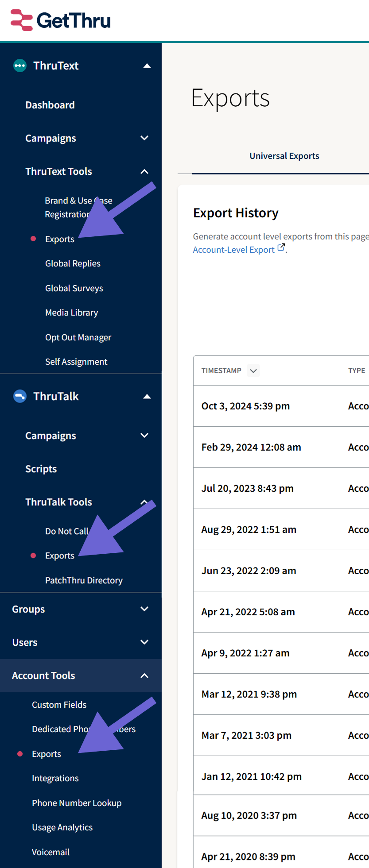Select the Feb 29, 2024 12:08 am row
The height and width of the screenshot is (868, 369).
coord(281,447)
